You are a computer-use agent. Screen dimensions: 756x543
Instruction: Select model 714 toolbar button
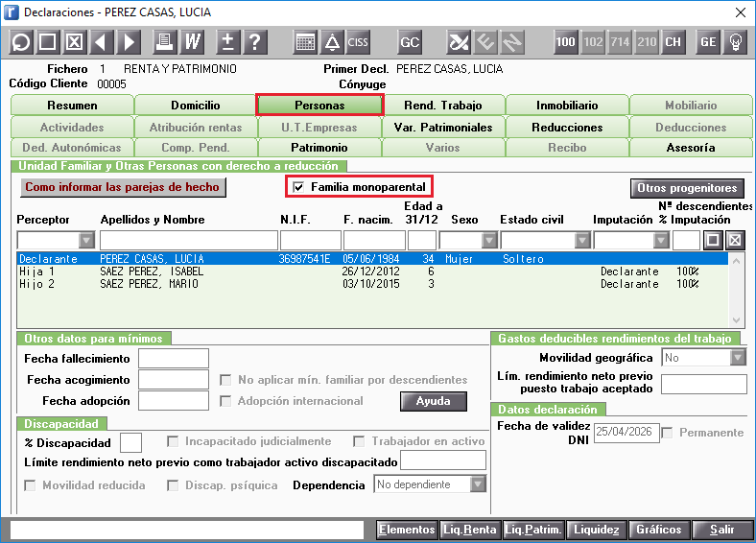coord(620,42)
